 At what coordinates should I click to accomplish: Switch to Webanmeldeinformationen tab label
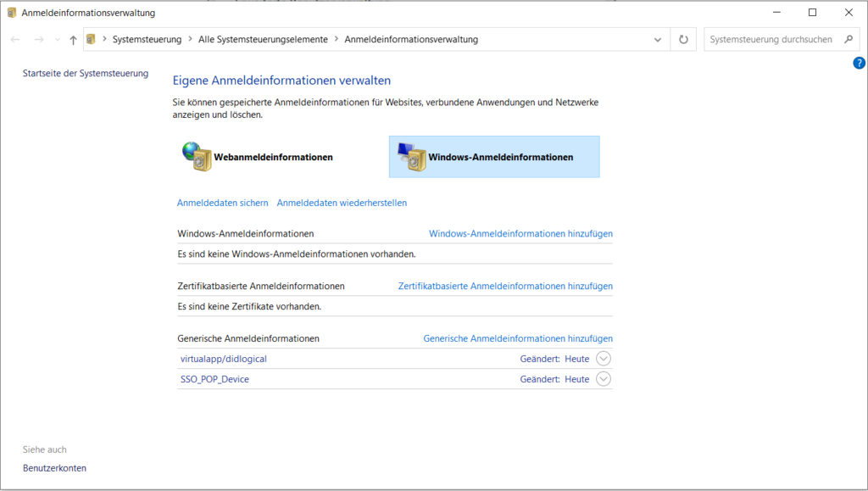[x=273, y=157]
